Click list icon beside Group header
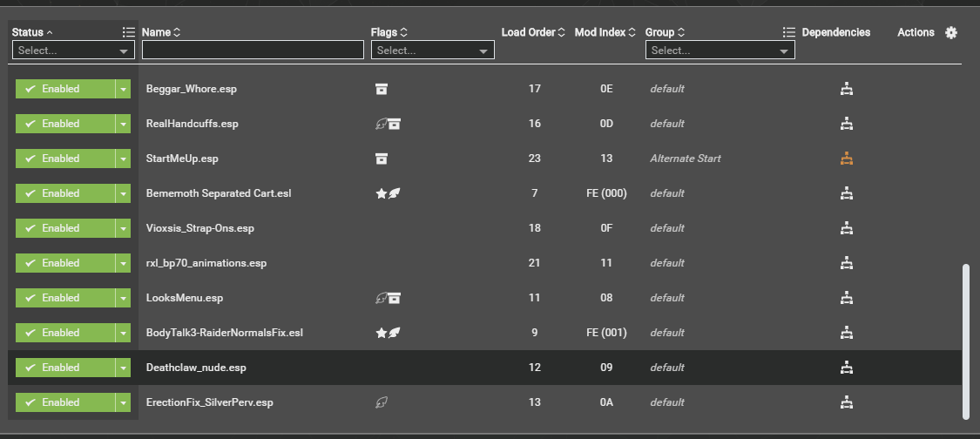 (x=788, y=32)
